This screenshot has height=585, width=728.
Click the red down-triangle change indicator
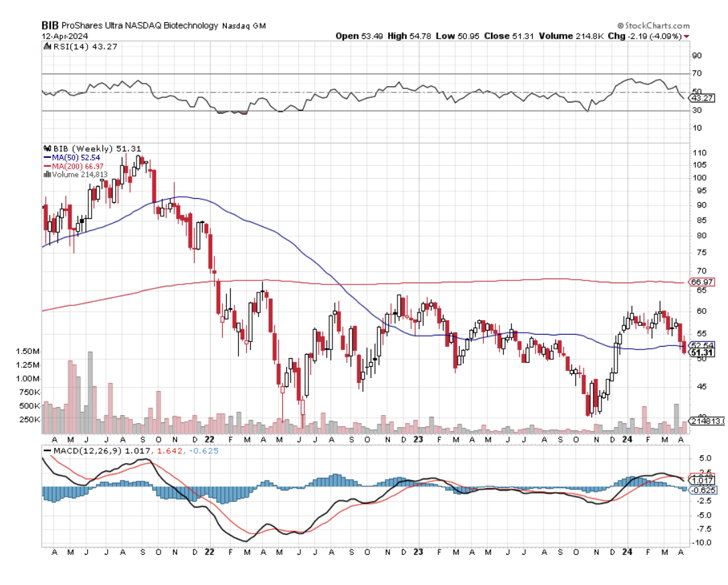(687, 36)
